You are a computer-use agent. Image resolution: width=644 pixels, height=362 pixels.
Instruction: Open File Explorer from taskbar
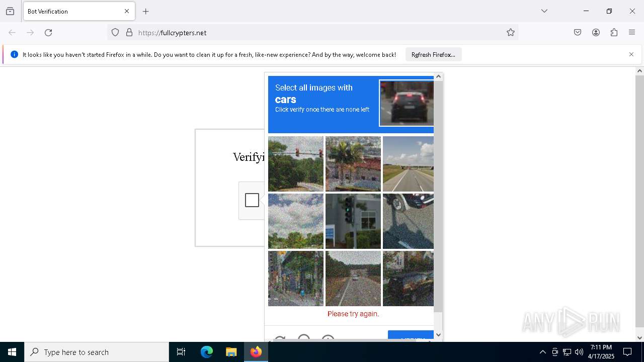tap(231, 352)
